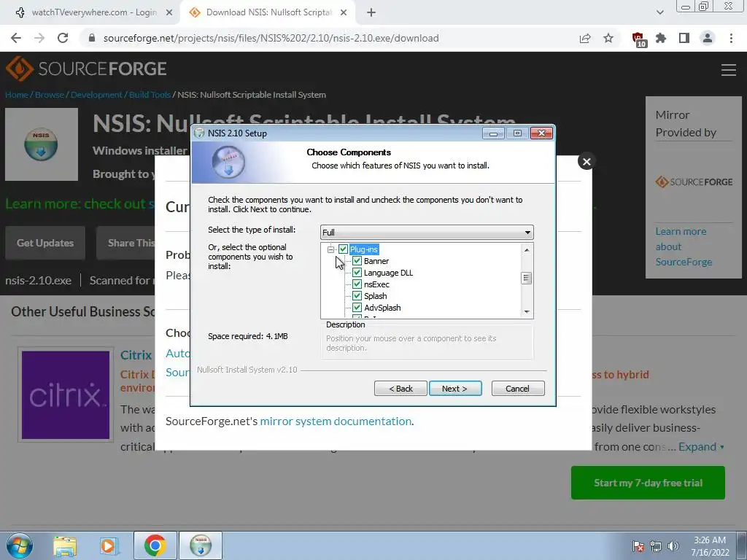Screen dimensions: 747x560
Task: Close the watchTVeverywhere.com tab
Action: coord(169,12)
